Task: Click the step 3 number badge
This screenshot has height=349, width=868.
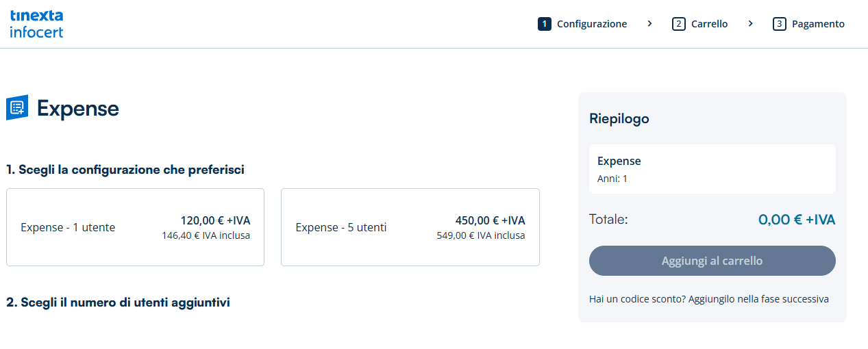Action: pyautogui.click(x=780, y=24)
